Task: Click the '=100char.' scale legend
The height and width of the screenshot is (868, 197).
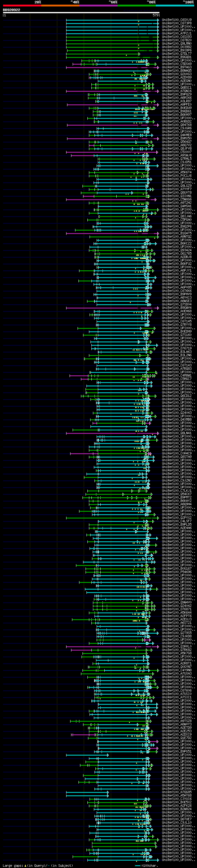Action: point(151,866)
